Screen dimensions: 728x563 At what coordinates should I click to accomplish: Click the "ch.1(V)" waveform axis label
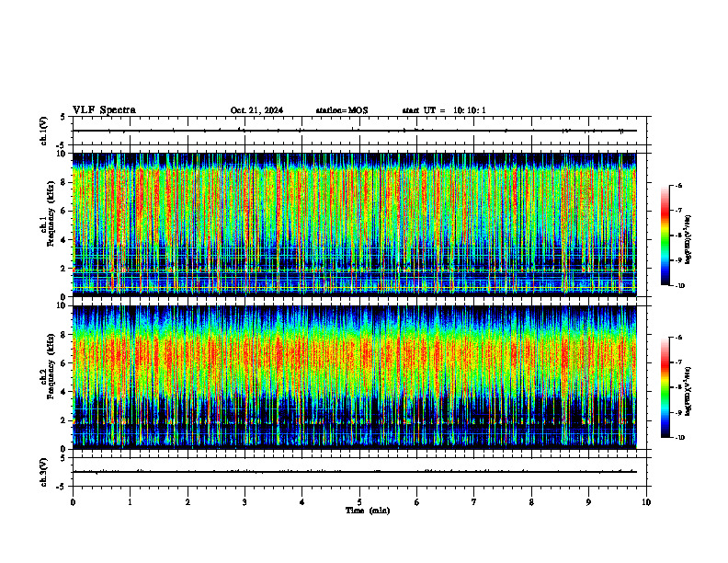pos(43,131)
